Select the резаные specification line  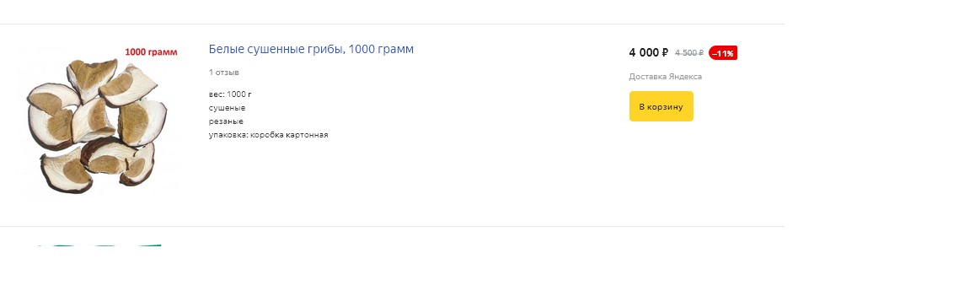pyautogui.click(x=226, y=121)
